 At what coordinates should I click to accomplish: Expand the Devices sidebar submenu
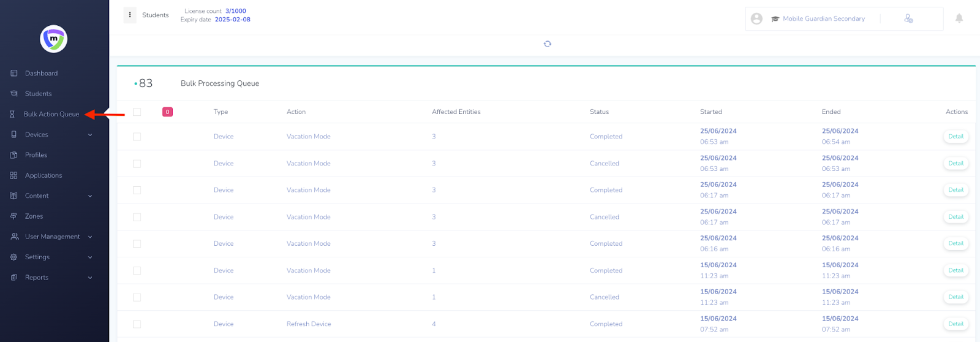coord(90,135)
